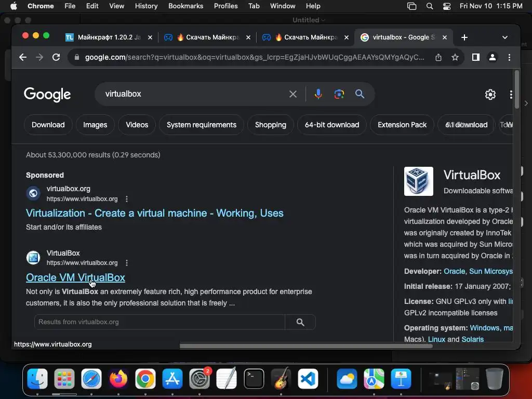
Task: Open the sponsored Virtualization result link
Action: click(x=155, y=213)
